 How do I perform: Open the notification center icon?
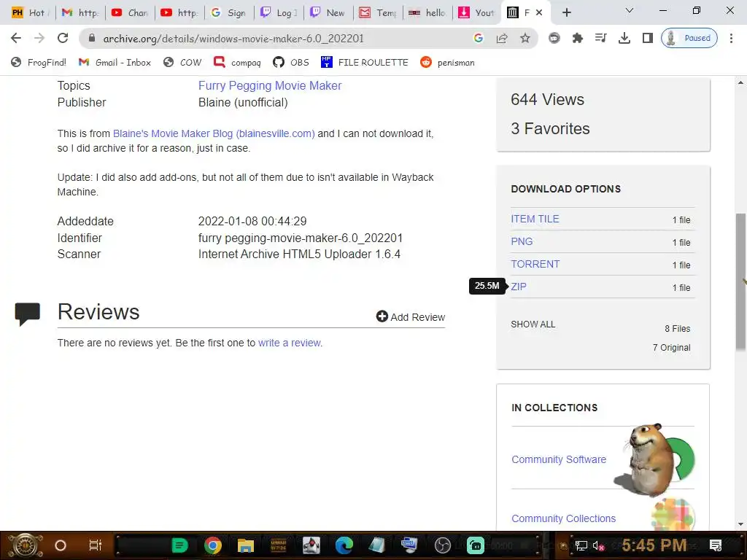pyautogui.click(x=715, y=545)
